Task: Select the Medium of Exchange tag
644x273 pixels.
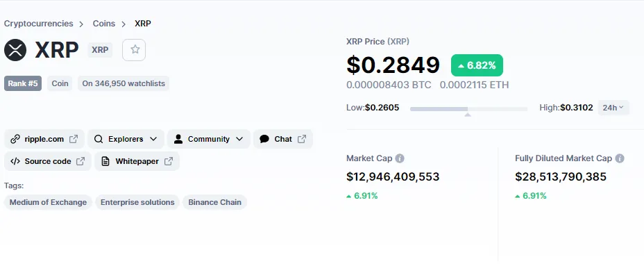Action: (x=48, y=202)
